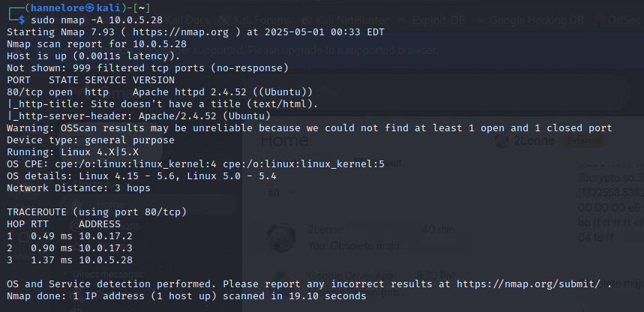The height and width of the screenshot is (312, 644).
Task: Click the Device type: general purpose line
Action: coord(90,140)
